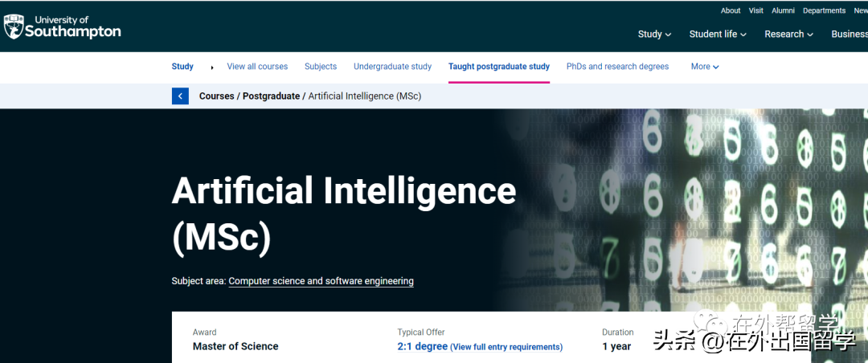Click the Courses breadcrumb link

[x=216, y=96]
